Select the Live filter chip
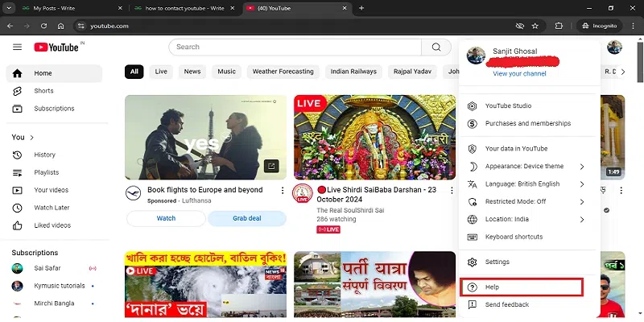644x322 pixels. (x=161, y=72)
